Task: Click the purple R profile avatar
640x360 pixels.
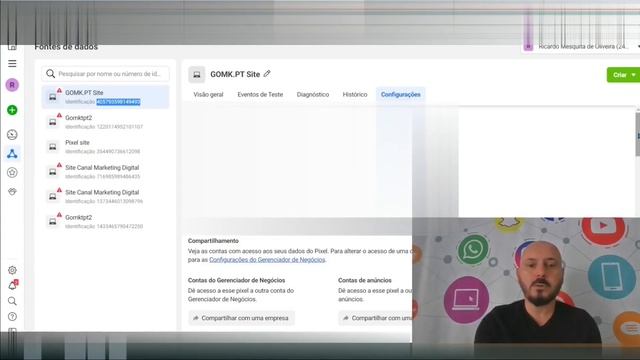Action: coord(12,85)
